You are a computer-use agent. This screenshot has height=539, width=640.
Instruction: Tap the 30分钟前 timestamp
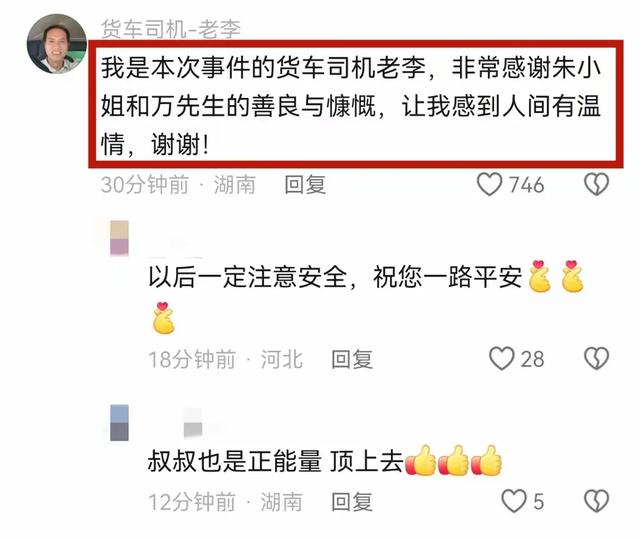pyautogui.click(x=145, y=185)
